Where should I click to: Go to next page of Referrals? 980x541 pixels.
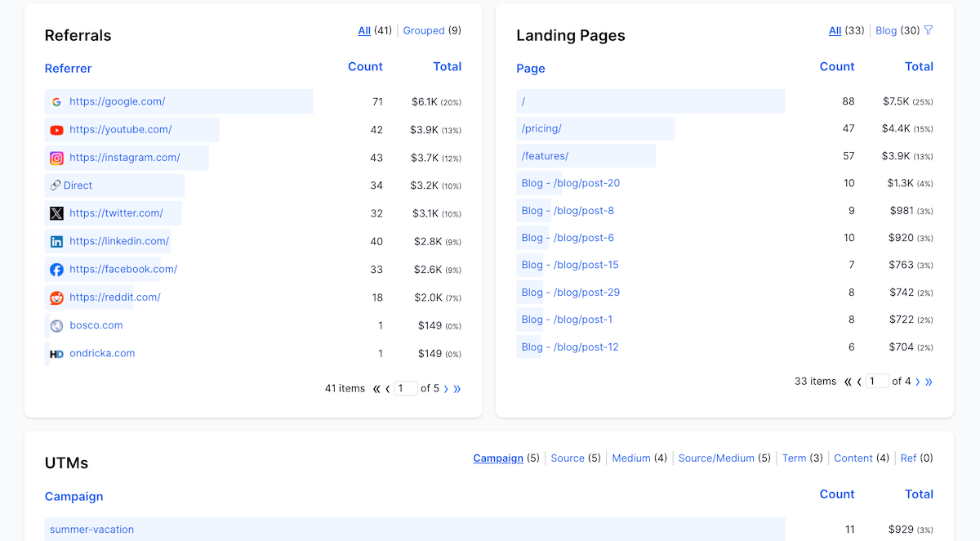click(x=446, y=389)
